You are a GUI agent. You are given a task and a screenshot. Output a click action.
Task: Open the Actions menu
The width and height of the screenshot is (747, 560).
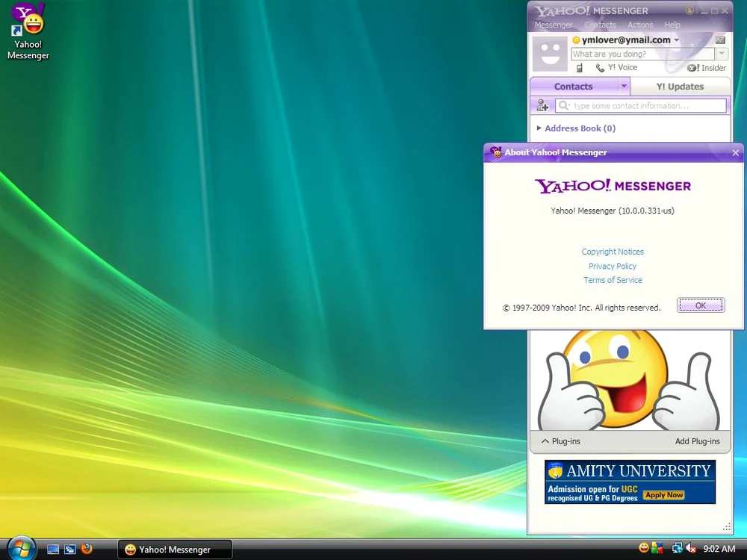click(640, 25)
